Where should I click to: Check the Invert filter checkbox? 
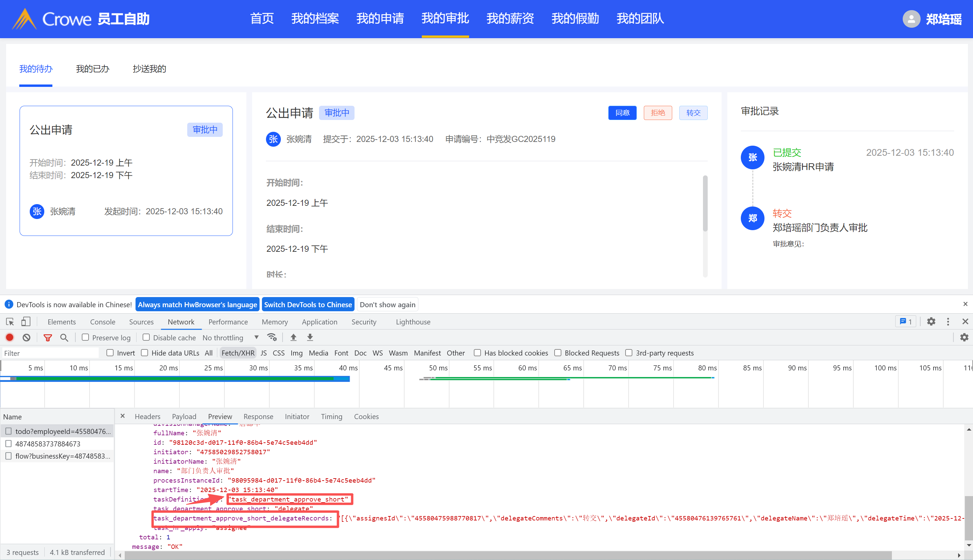point(110,353)
